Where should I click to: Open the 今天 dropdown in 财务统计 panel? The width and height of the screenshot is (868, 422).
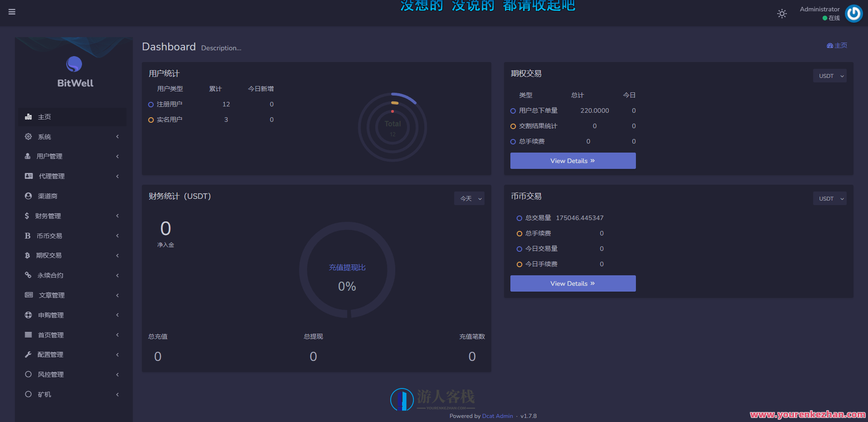[469, 198]
